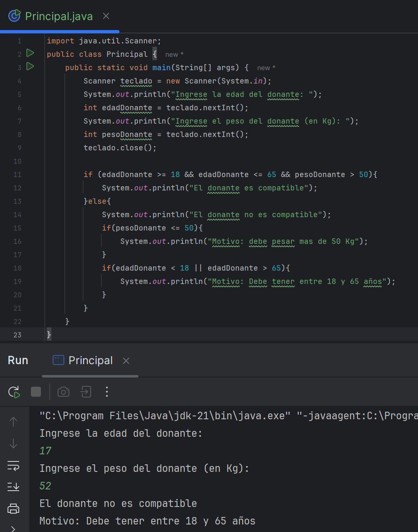Click line number 11 in gutter
Image resolution: width=418 pixels, height=532 pixels.
[x=17, y=175]
